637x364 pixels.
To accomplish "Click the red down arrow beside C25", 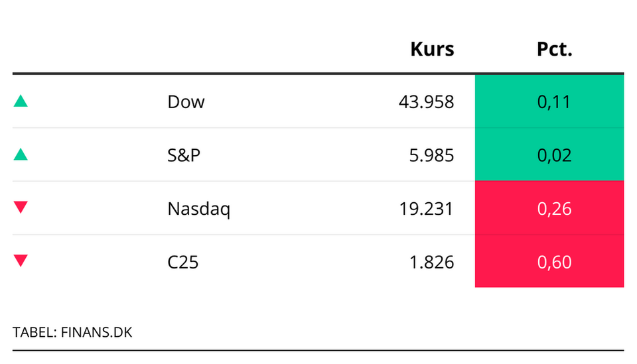I will (21, 261).
